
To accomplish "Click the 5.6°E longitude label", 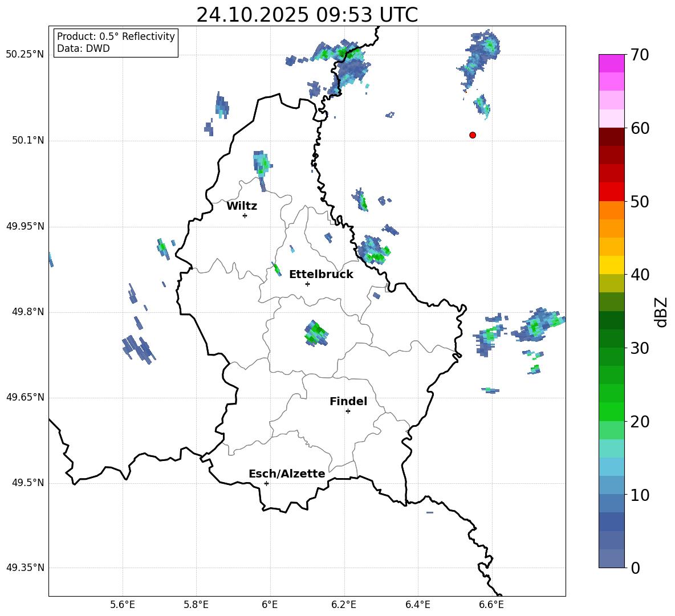I will coord(123,605).
